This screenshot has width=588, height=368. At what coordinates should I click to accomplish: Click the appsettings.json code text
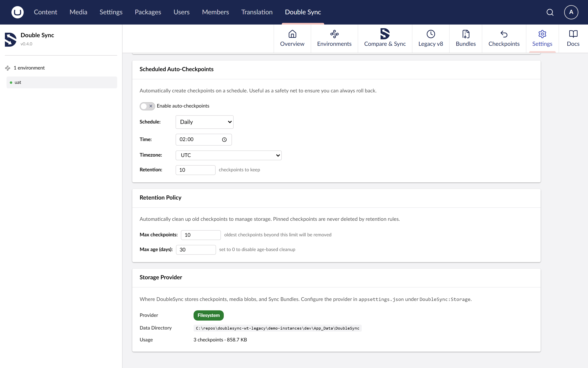(381, 299)
